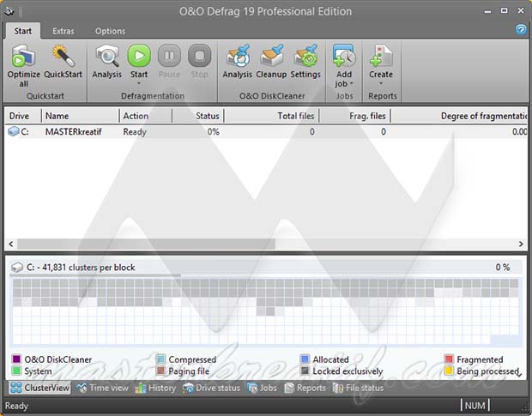Open the History tab
The height and width of the screenshot is (416, 532).
(x=155, y=388)
